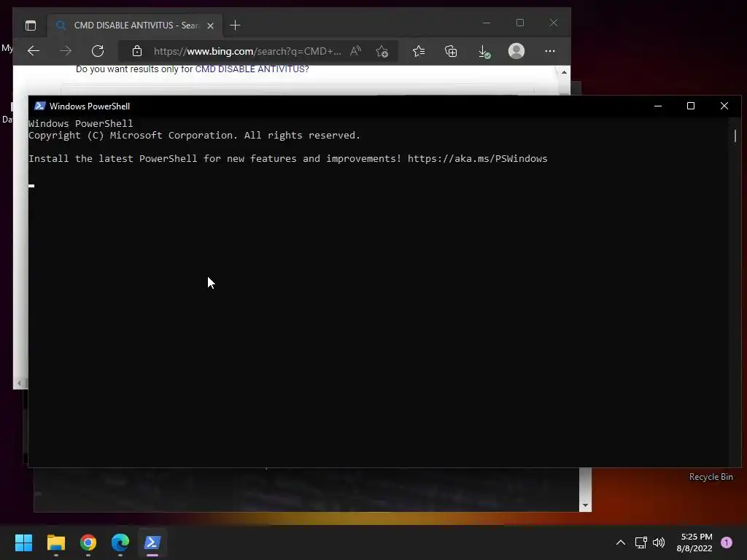Viewport: 747px width, 560px height.
Task: Add this page to favorites star
Action: point(382,51)
